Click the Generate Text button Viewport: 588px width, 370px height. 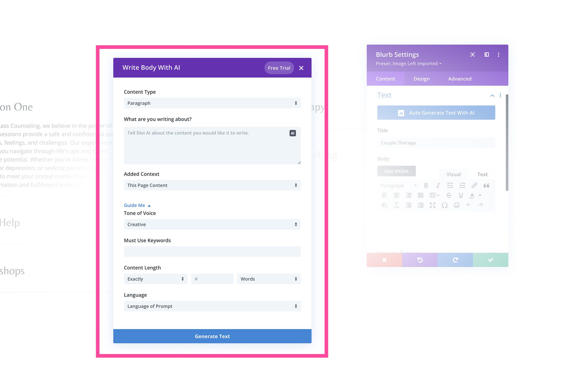212,336
